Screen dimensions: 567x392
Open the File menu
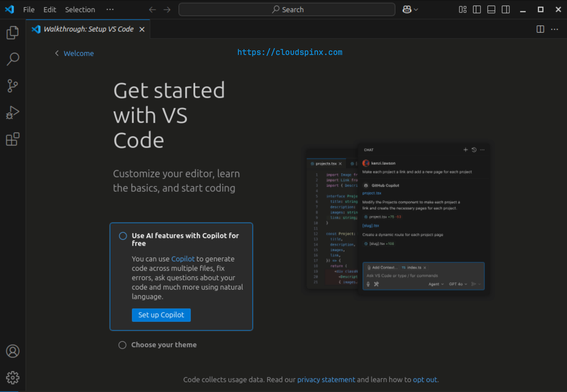tap(29, 9)
